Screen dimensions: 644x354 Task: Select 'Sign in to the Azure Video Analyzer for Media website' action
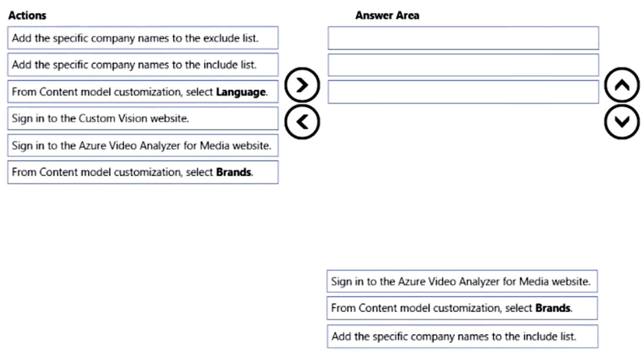[x=142, y=145]
